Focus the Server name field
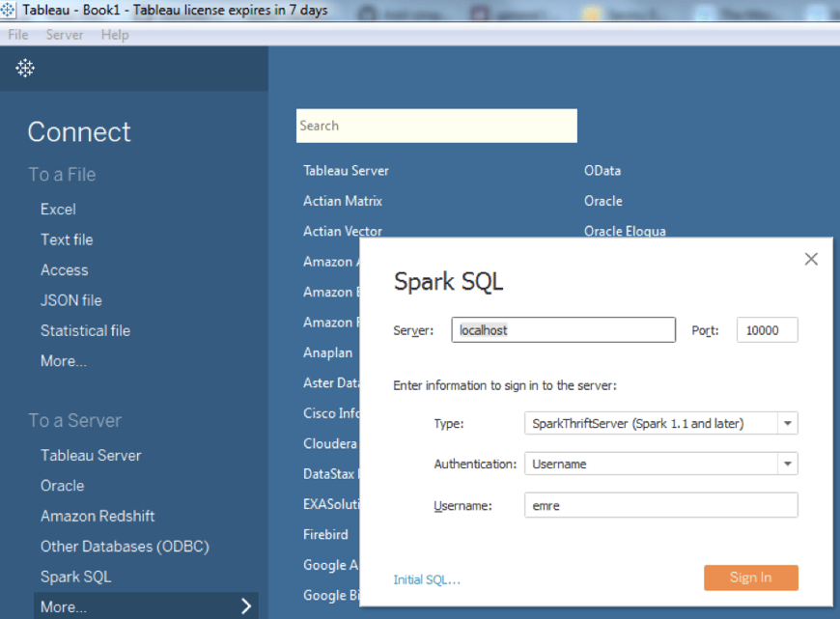The height and width of the screenshot is (619, 840). (x=564, y=330)
